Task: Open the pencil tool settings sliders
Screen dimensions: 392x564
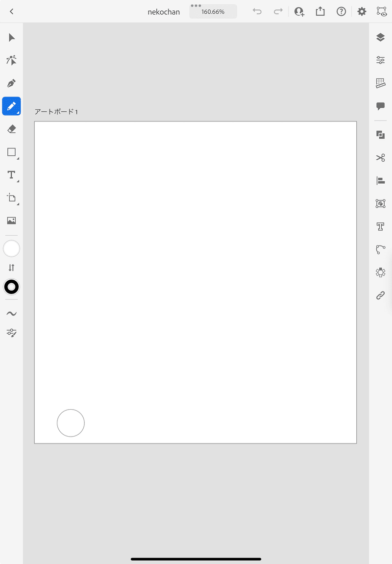Action: pos(11,333)
